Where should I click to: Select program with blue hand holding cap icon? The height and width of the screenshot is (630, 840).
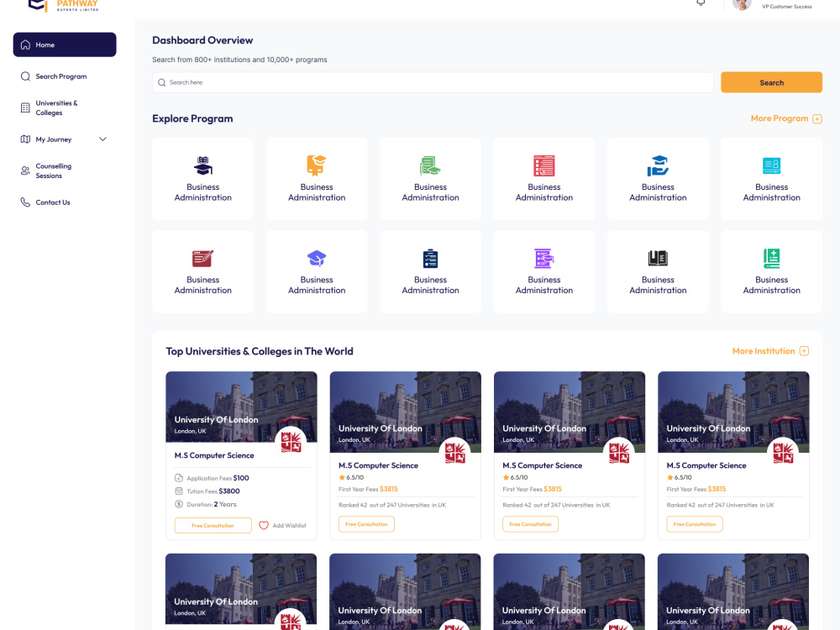point(658,179)
